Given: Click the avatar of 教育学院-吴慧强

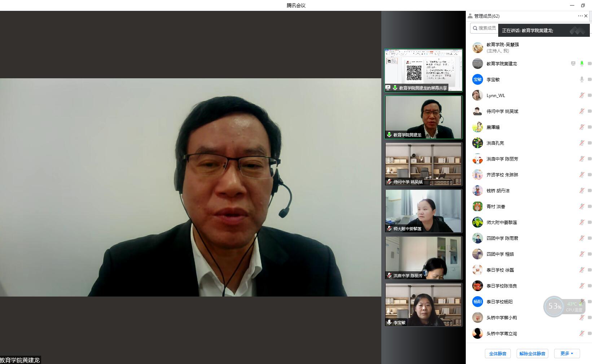Looking at the screenshot, I should [x=478, y=48].
